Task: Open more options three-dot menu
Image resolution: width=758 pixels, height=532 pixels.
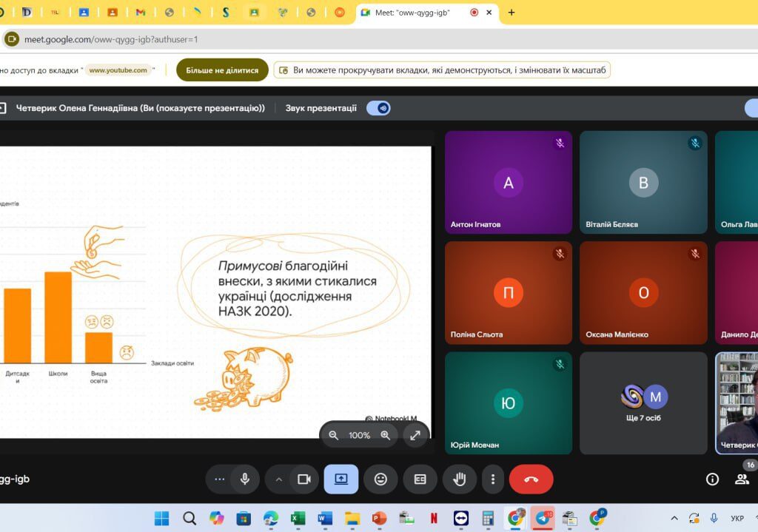Action: (x=493, y=479)
